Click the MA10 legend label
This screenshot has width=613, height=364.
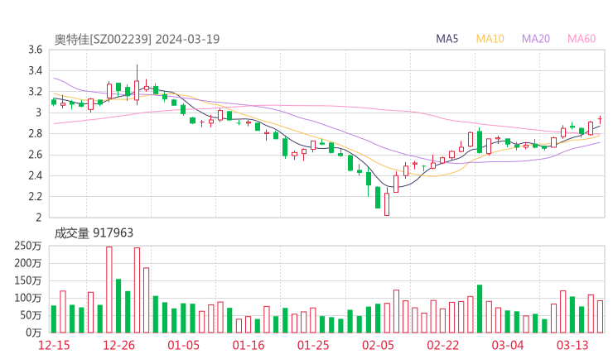pyautogui.click(x=490, y=39)
